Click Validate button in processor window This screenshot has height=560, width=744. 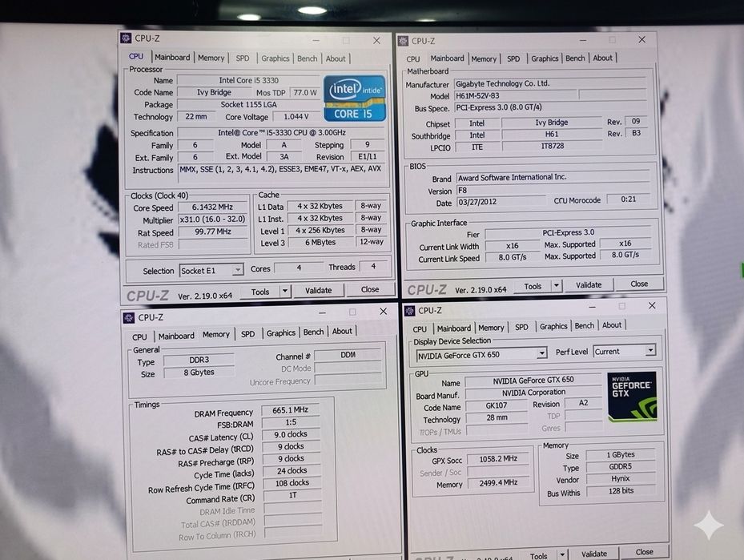(319, 291)
